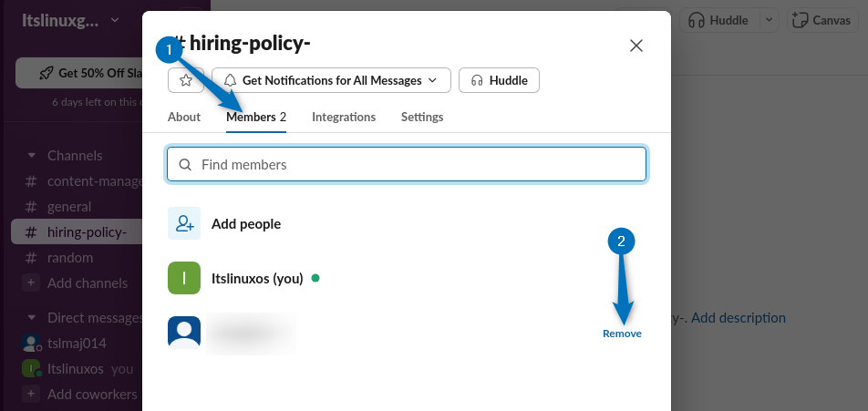Go to the Settings tab

pos(422,117)
